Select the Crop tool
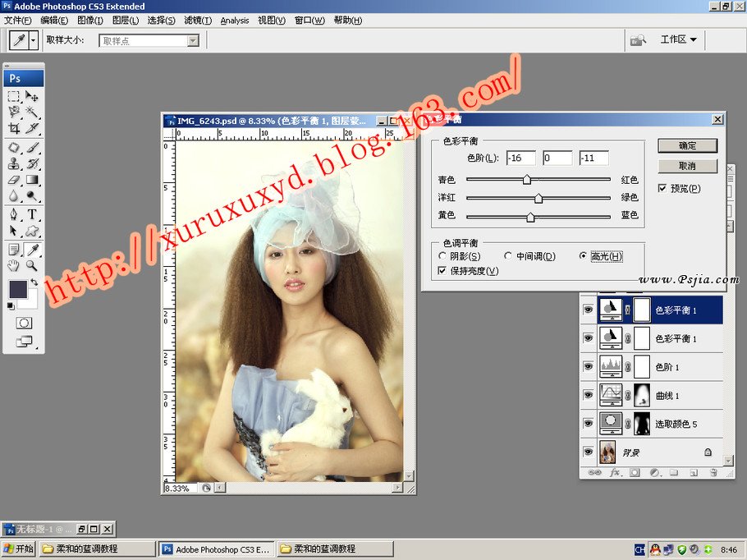This screenshot has height=560, width=747. coord(14,129)
